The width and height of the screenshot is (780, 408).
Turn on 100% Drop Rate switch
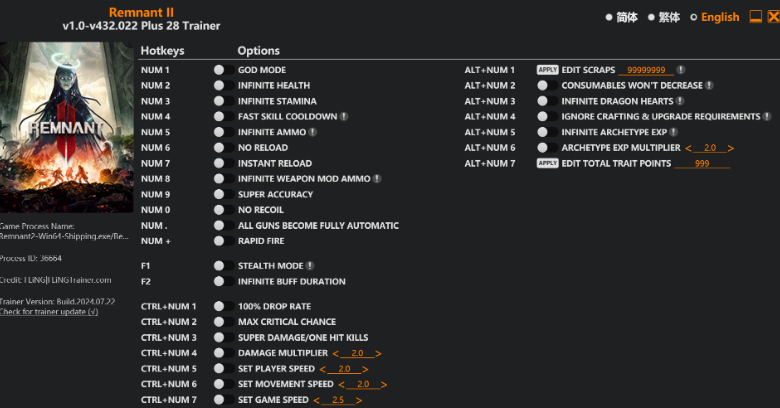click(223, 306)
